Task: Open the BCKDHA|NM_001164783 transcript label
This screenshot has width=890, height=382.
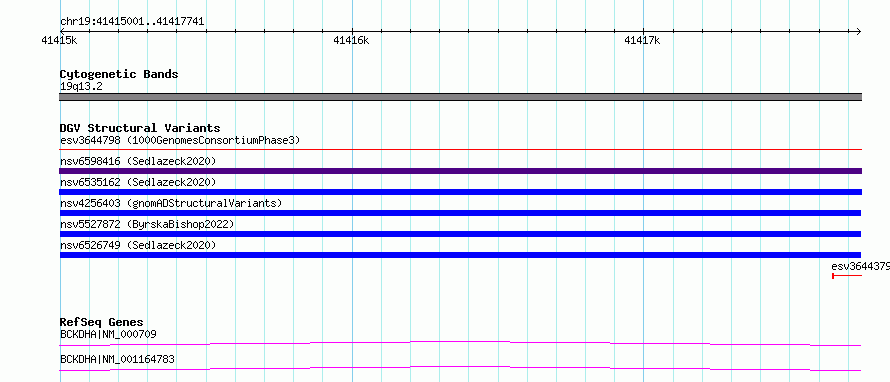Action: (x=117, y=359)
